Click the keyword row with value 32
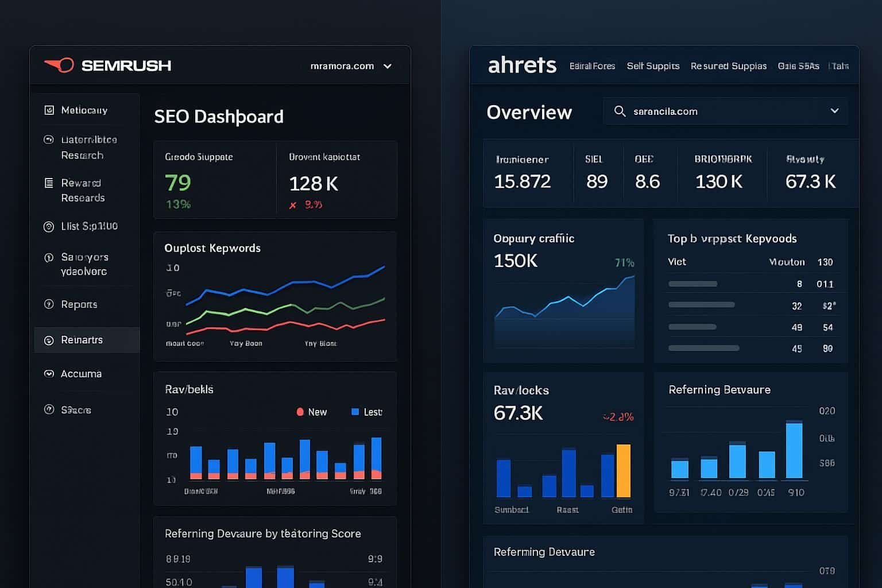 coord(752,305)
